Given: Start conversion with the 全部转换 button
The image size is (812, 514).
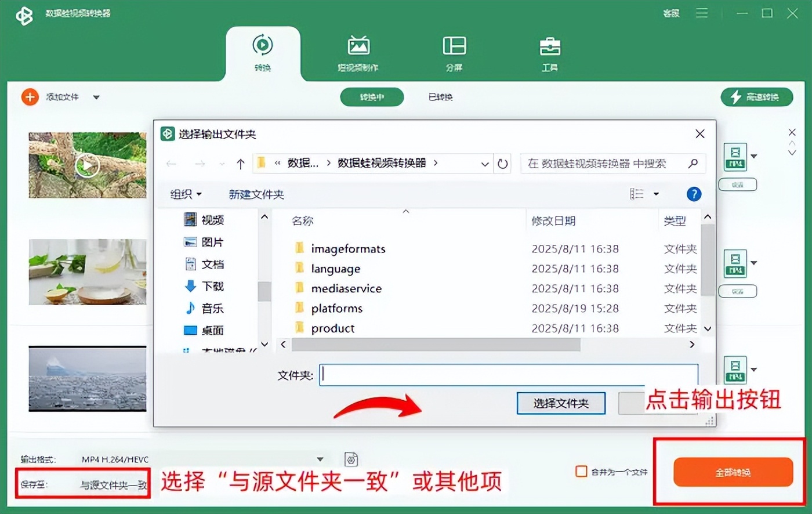Looking at the screenshot, I should tap(733, 473).
